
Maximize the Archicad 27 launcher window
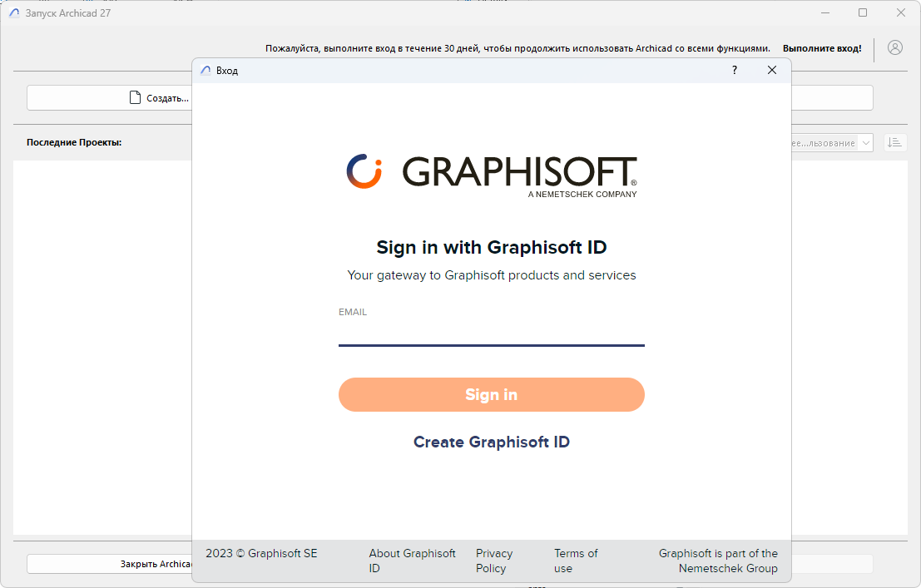point(862,12)
